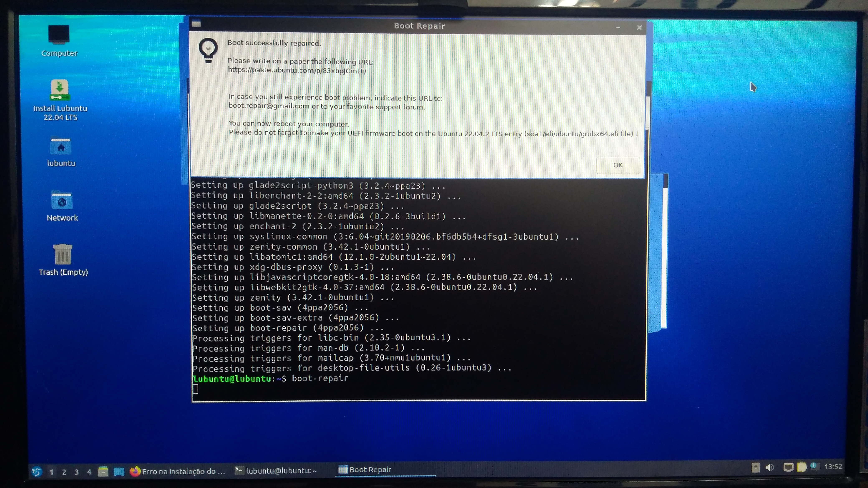Click the lightbulb info icon in dialog
The image size is (868, 488).
tap(208, 50)
